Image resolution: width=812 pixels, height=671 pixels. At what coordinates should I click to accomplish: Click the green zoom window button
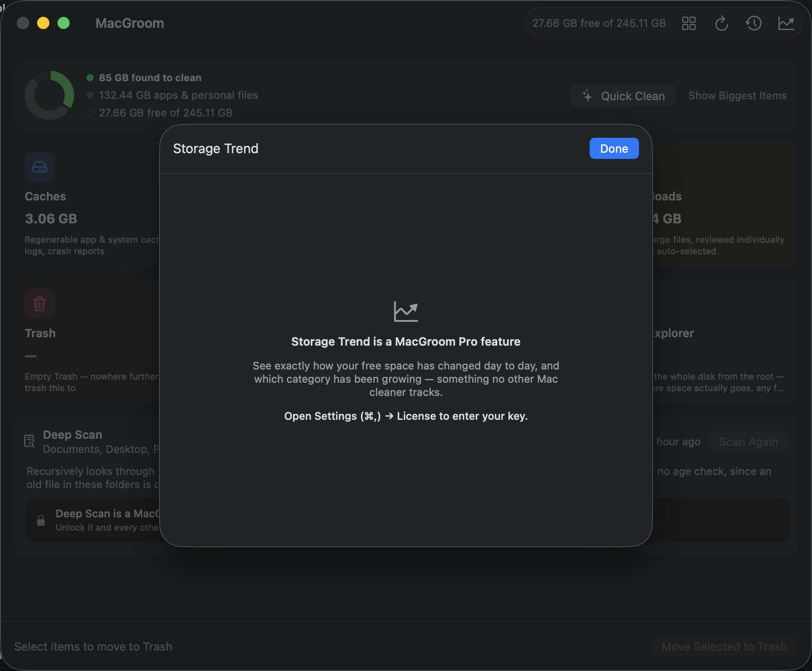[x=64, y=23]
